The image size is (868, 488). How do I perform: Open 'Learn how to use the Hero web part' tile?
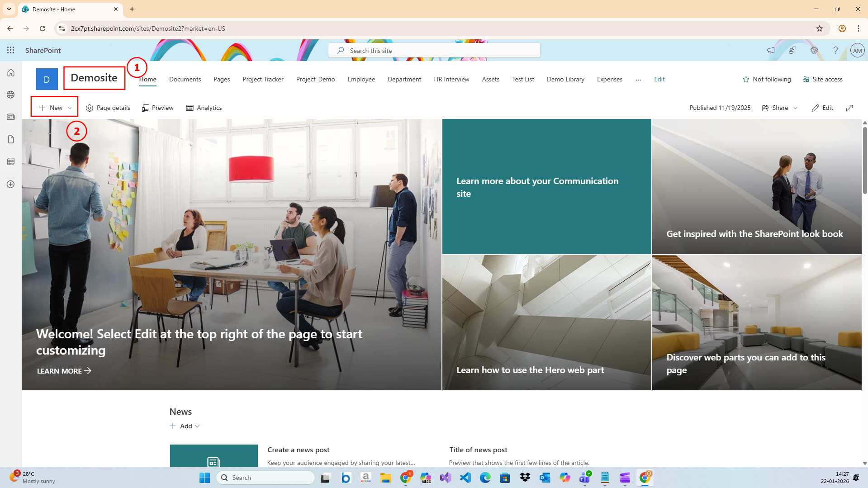pos(547,322)
